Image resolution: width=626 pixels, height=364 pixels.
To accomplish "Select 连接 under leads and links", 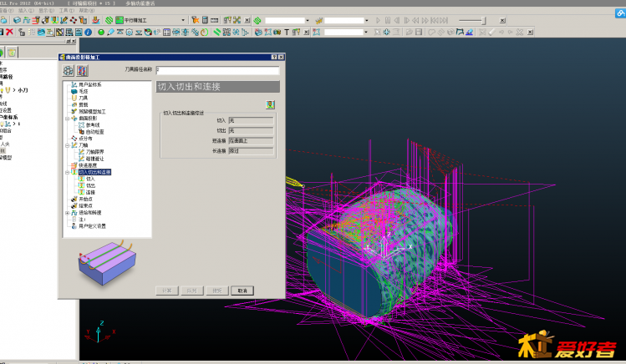I will [90, 193].
